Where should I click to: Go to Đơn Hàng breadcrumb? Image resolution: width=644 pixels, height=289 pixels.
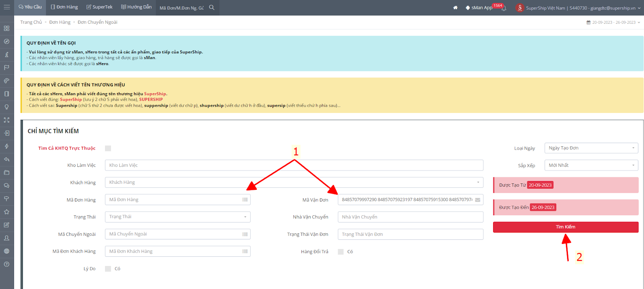(x=60, y=22)
